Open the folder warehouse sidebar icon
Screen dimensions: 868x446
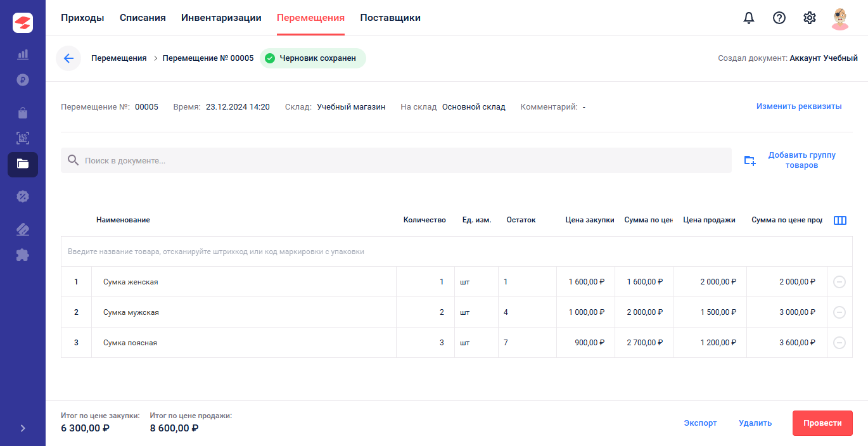coord(23,164)
